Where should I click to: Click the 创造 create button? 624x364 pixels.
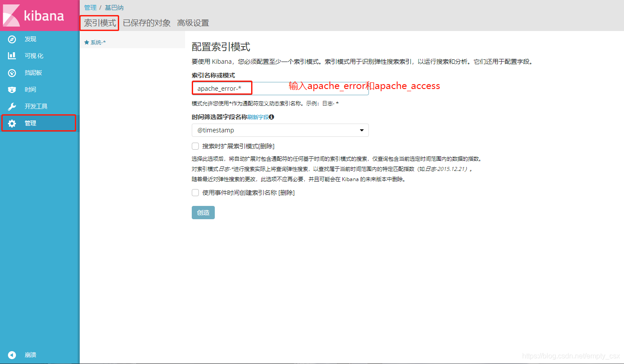pyautogui.click(x=203, y=213)
